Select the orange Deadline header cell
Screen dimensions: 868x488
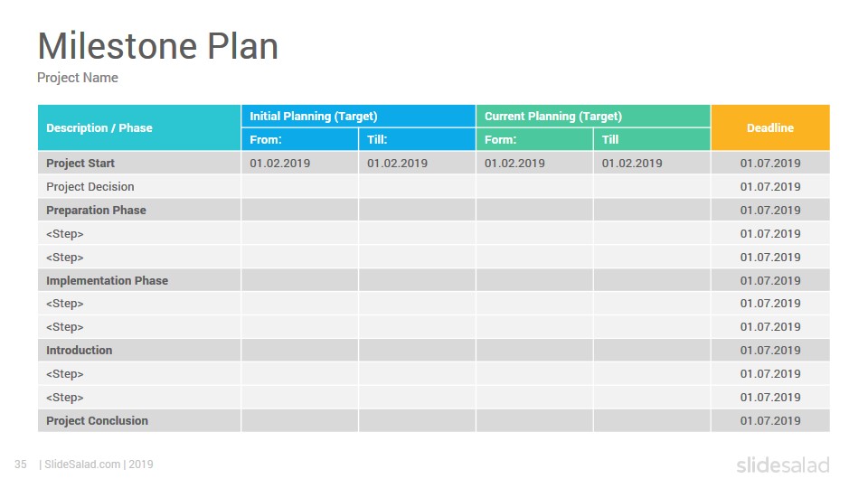point(770,127)
